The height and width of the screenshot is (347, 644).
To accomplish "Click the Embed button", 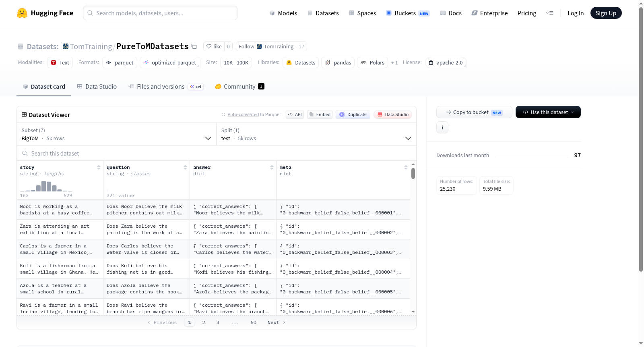I will pos(320,114).
